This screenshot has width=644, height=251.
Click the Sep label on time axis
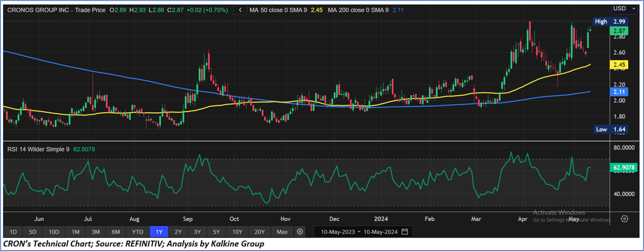pos(187,219)
